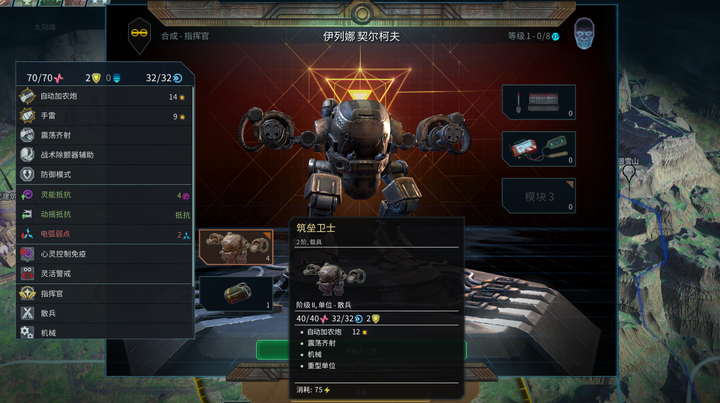Select the 防御模式 shield icon

coord(27,174)
